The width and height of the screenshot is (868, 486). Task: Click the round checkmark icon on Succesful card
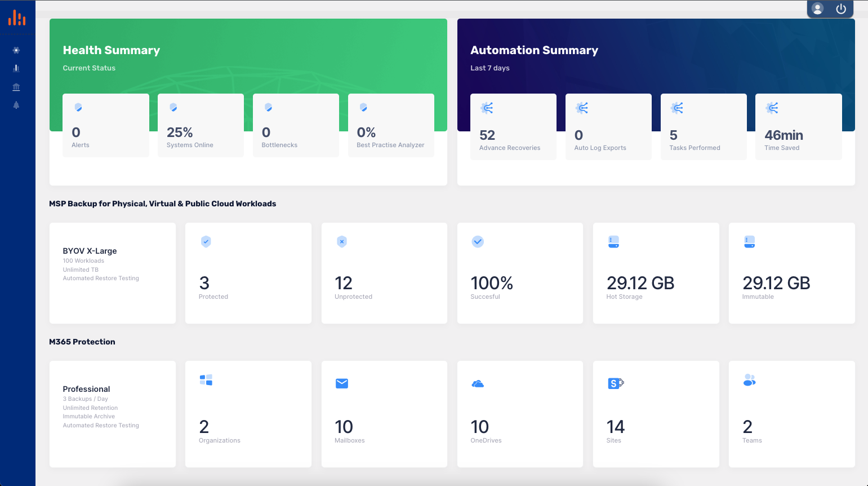[x=478, y=241]
